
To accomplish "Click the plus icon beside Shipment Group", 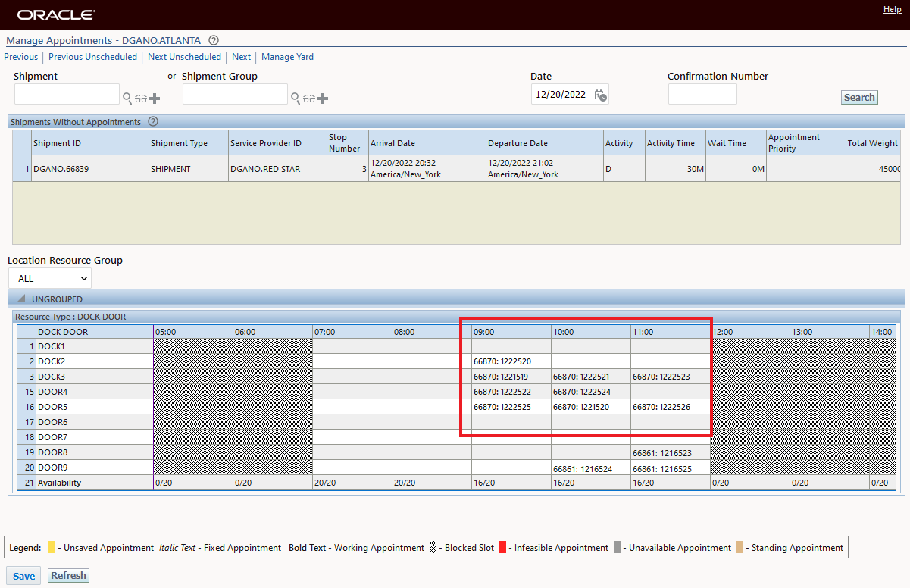I will tap(323, 99).
